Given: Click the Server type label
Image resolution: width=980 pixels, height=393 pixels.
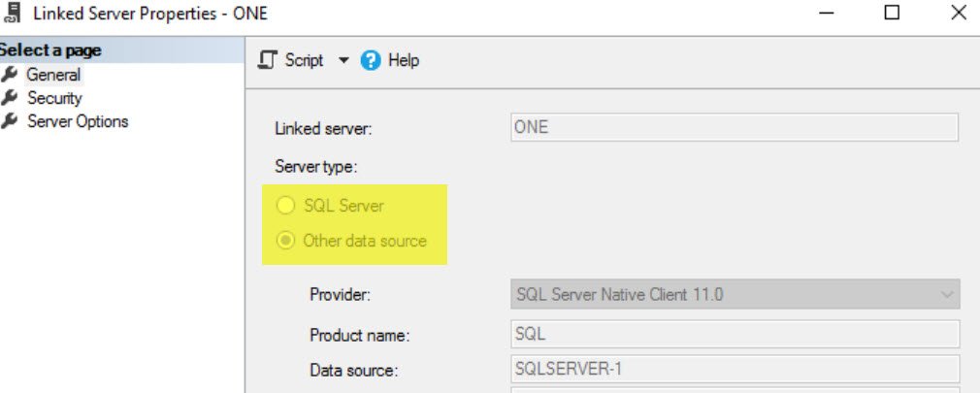Looking at the screenshot, I should click(315, 167).
